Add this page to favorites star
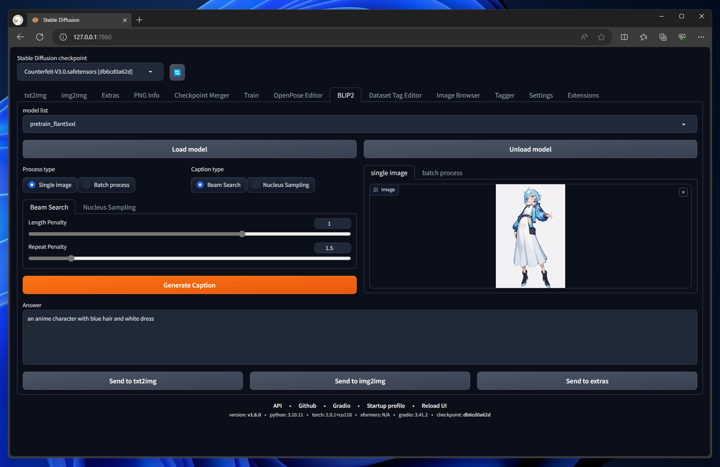 pos(601,37)
